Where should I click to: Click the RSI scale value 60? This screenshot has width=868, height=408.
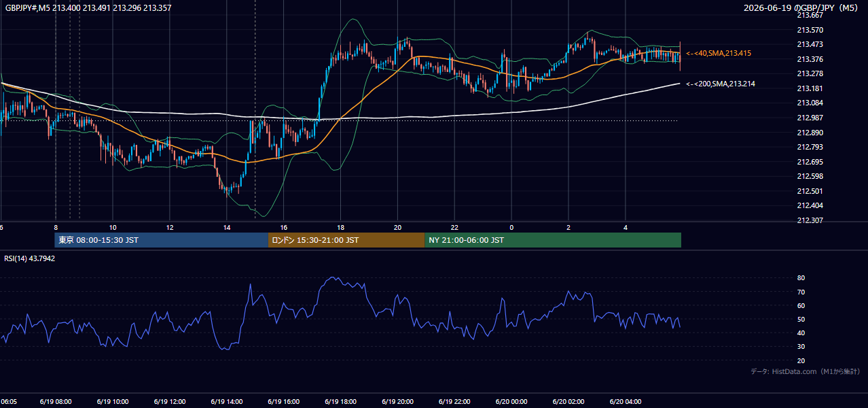[x=801, y=305]
